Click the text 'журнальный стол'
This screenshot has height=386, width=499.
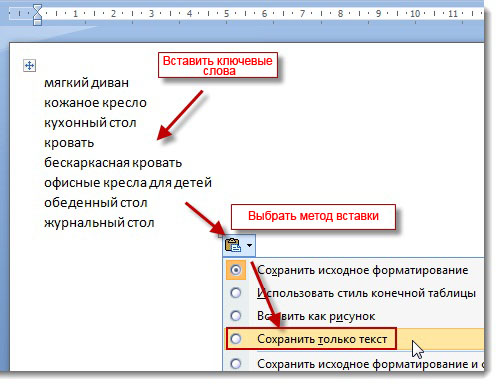99,223
